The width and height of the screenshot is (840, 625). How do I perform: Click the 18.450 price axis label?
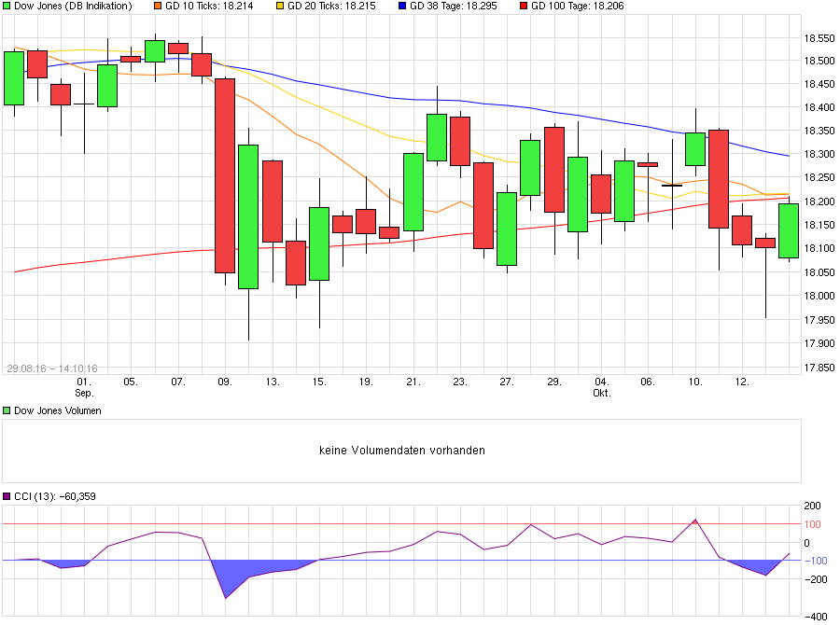[819, 84]
